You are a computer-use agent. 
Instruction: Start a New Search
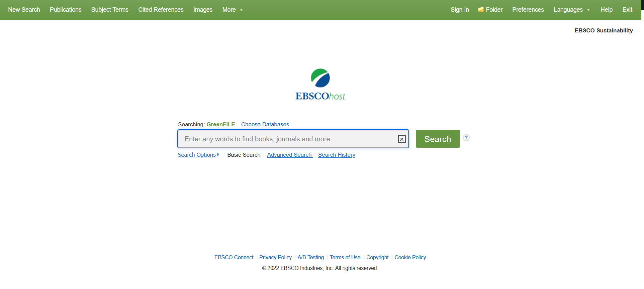click(x=24, y=10)
